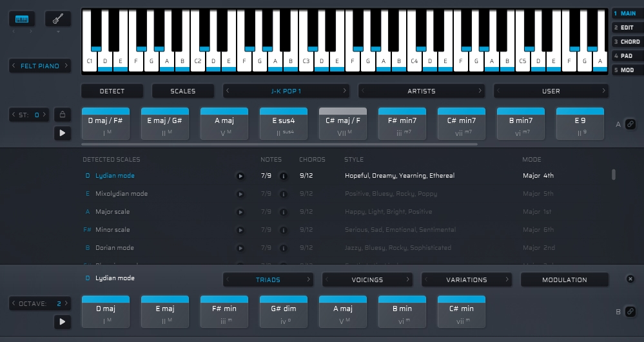
Task: Play the top chord progression row
Action: pyautogui.click(x=63, y=133)
